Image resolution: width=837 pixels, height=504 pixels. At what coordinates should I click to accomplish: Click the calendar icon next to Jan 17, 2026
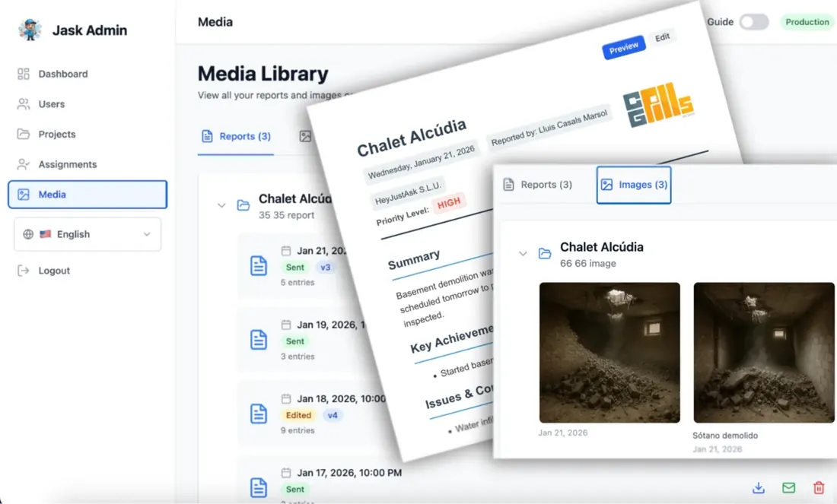pos(286,473)
